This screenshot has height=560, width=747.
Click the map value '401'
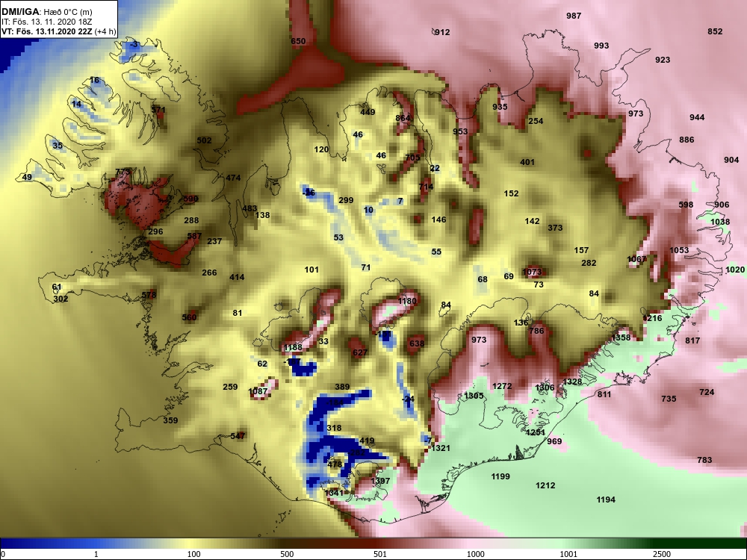click(527, 162)
